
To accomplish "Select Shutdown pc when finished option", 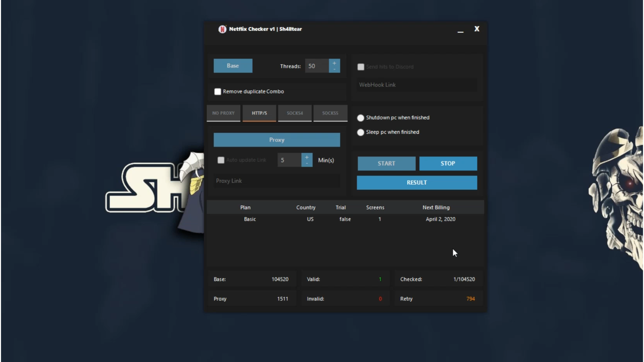I will click(361, 118).
